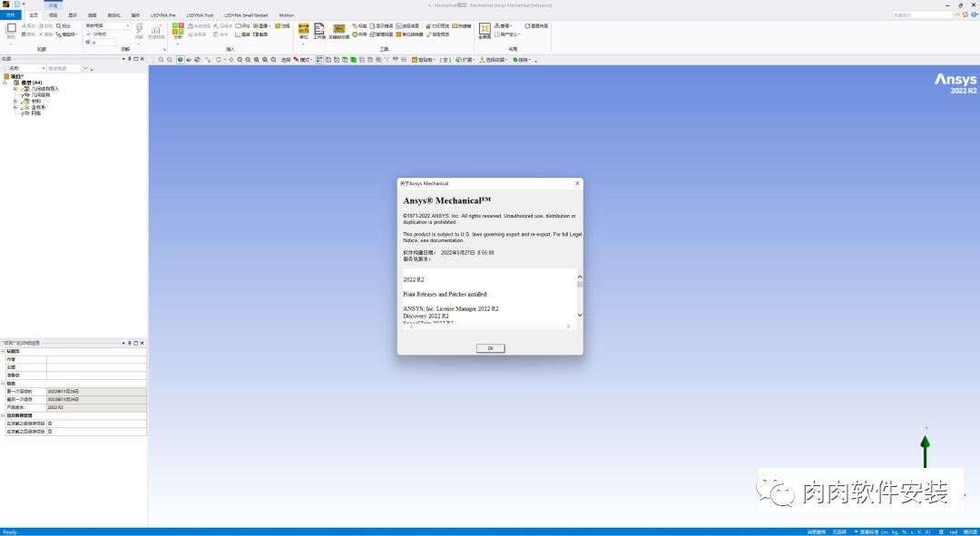Screen dimensions: 980x536
Task: Select the 项目 (Project) root tree item
Action: [16, 77]
